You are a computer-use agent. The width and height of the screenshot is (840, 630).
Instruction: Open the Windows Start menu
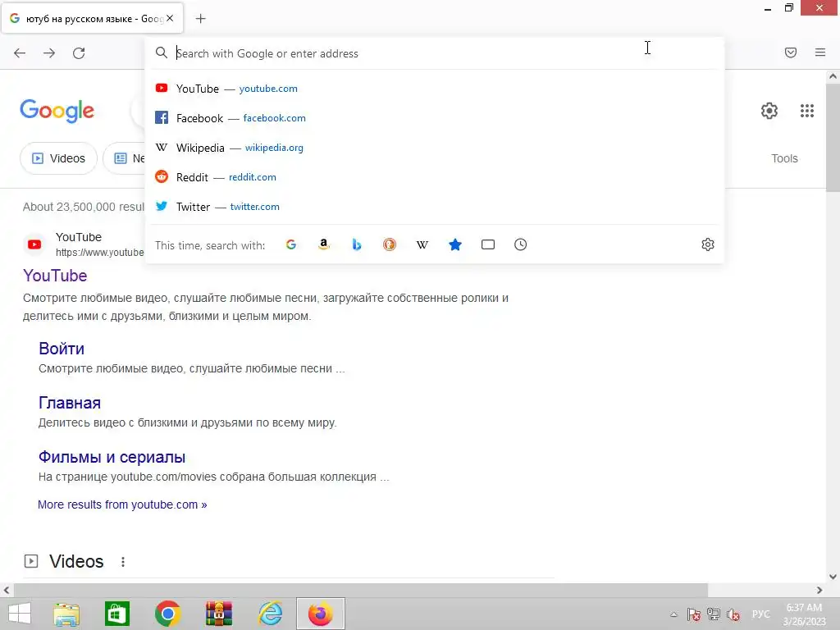[x=20, y=614]
